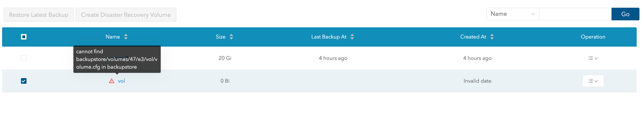Open the 'vol' backup volume link
Viewport: 644px width, 117px height.
click(121, 81)
